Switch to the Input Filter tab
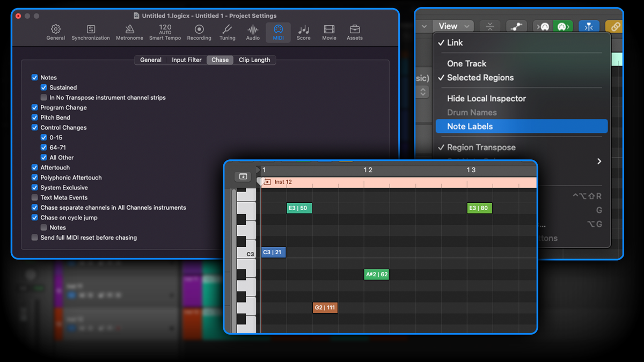 (x=187, y=60)
